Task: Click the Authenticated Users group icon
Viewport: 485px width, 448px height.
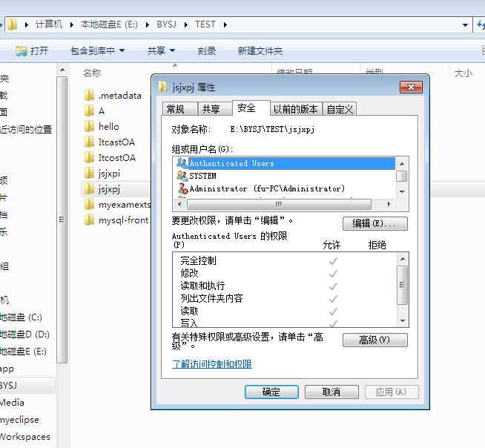Action: point(182,163)
